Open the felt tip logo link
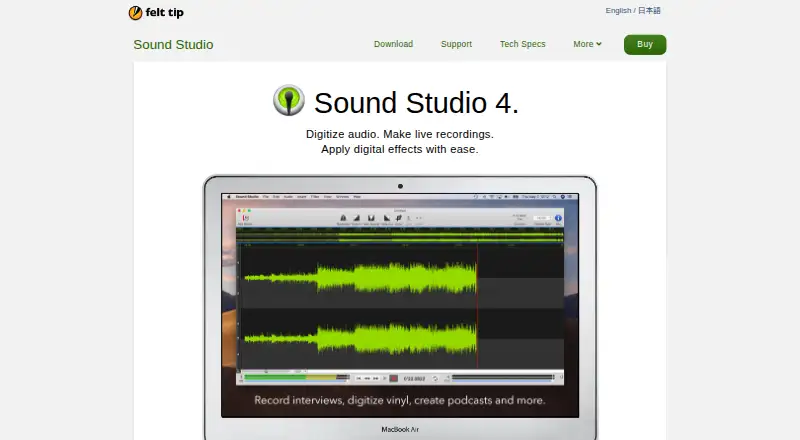 156,12
